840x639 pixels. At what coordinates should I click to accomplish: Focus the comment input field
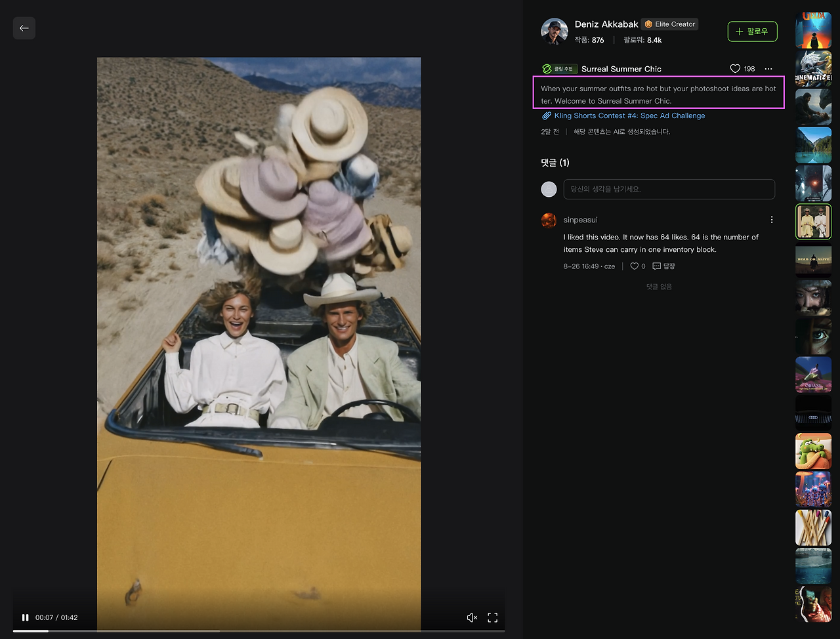(669, 189)
